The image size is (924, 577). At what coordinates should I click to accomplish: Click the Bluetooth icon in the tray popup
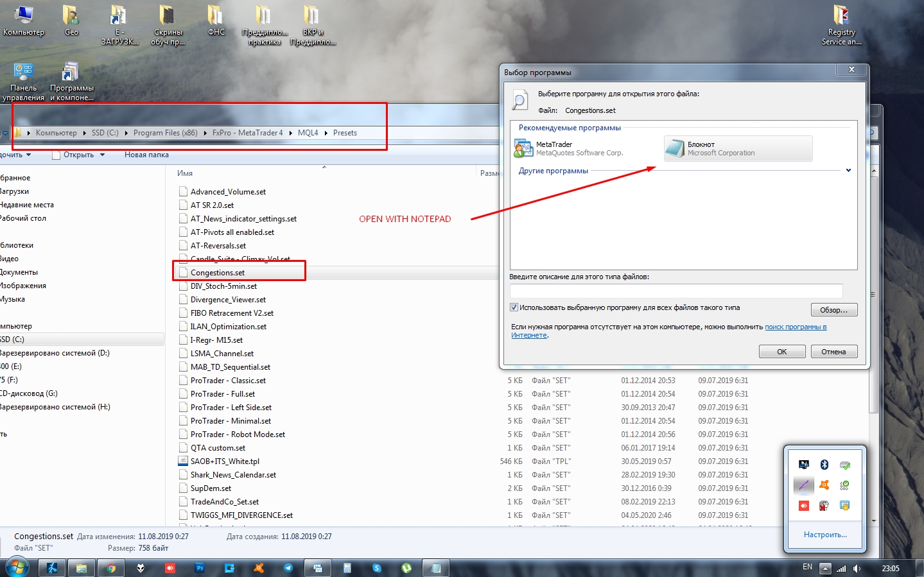click(x=824, y=465)
